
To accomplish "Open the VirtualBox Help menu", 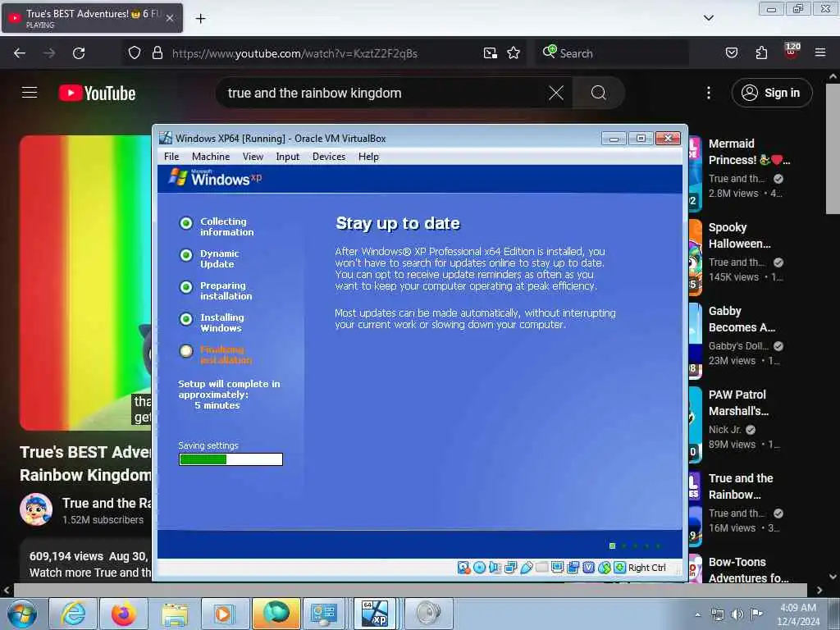I will click(368, 157).
